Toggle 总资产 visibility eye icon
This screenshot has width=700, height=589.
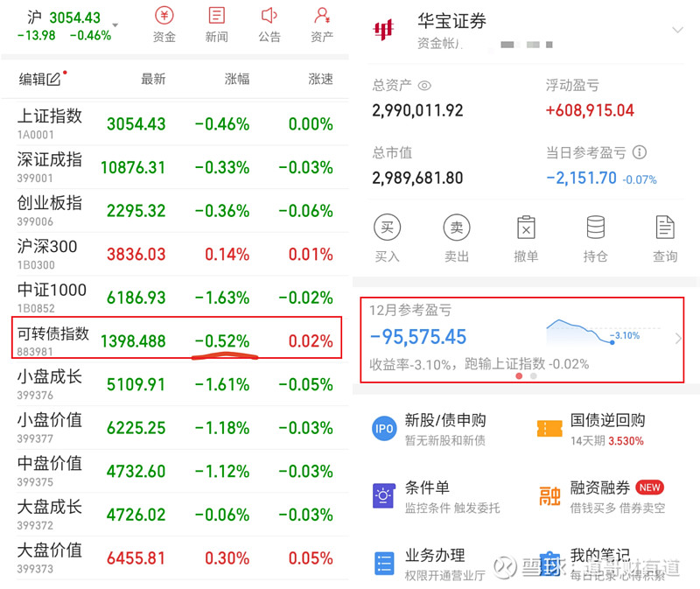coord(424,85)
